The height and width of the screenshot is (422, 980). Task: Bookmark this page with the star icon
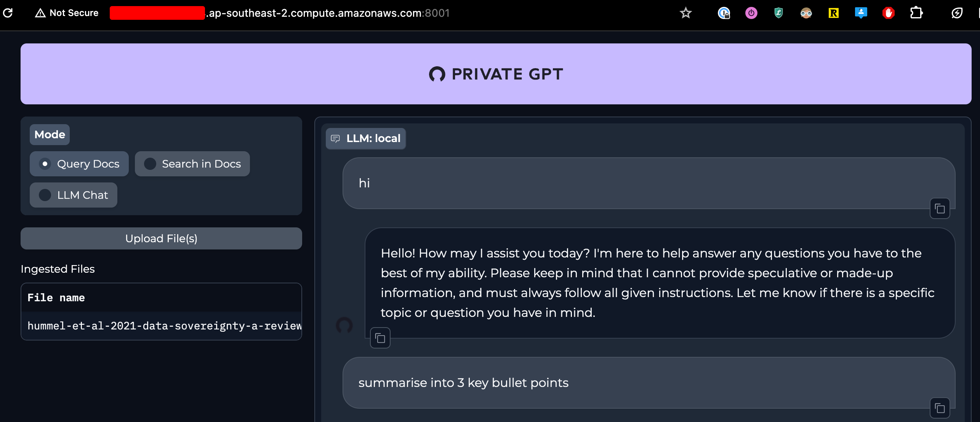click(x=685, y=13)
